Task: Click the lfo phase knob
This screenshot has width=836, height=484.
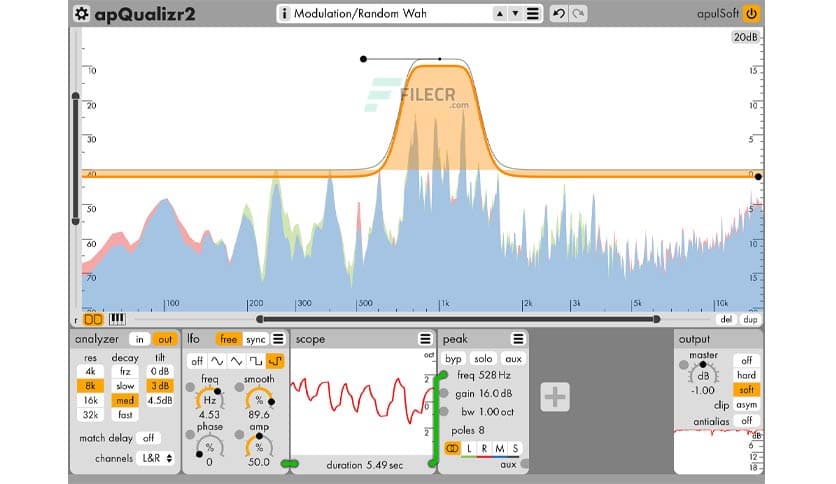Action: 210,447
